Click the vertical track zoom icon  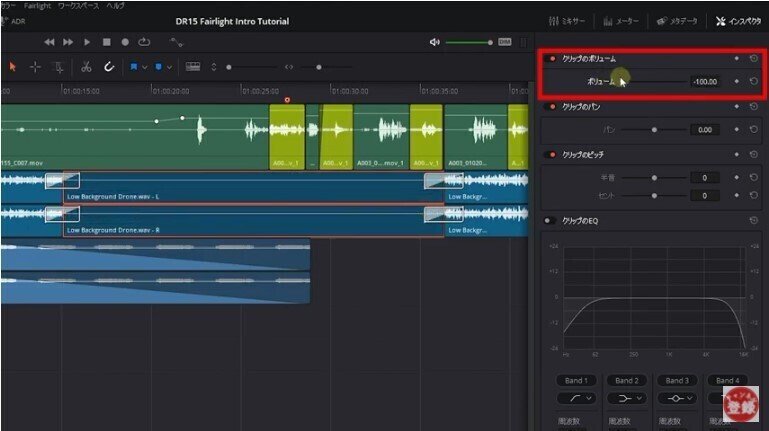pos(213,67)
